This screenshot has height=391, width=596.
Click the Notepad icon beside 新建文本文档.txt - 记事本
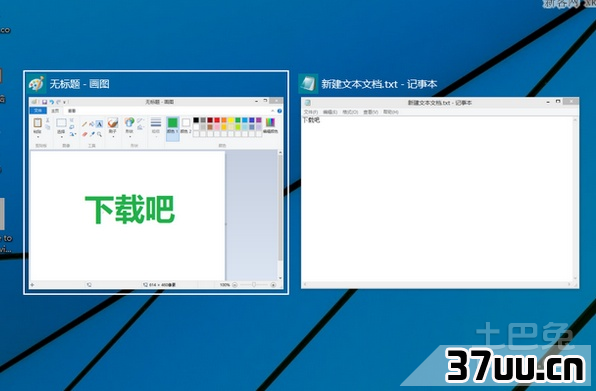click(x=308, y=84)
